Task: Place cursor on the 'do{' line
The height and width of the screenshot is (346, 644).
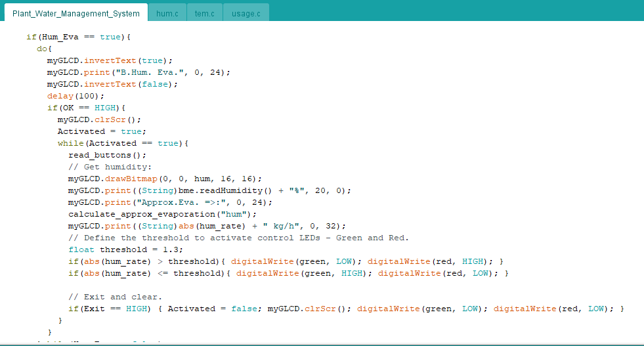Action: [44, 49]
